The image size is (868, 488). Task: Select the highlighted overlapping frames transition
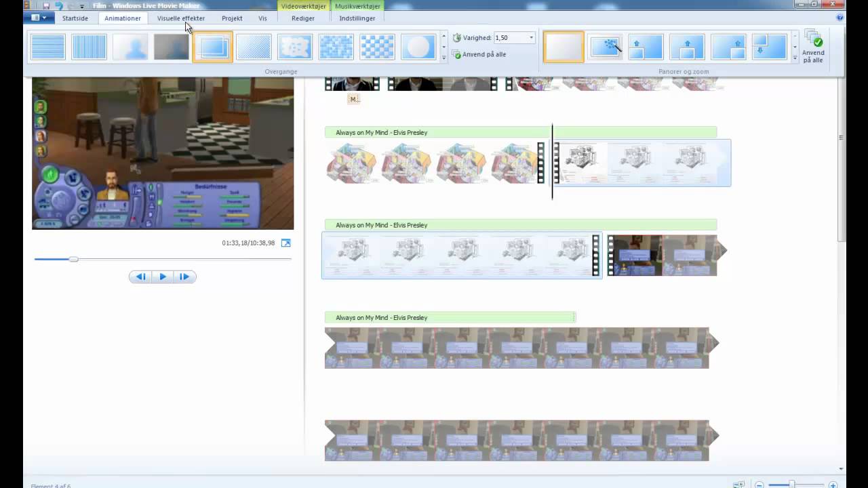(x=212, y=47)
